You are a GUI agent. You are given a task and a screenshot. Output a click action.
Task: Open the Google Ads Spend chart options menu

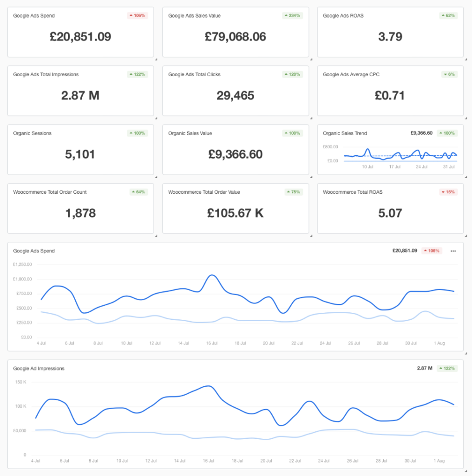(x=453, y=251)
